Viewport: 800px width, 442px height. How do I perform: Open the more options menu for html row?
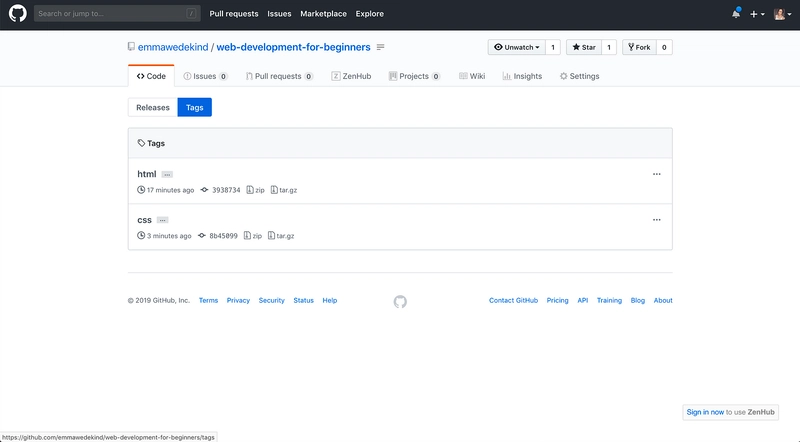657,174
